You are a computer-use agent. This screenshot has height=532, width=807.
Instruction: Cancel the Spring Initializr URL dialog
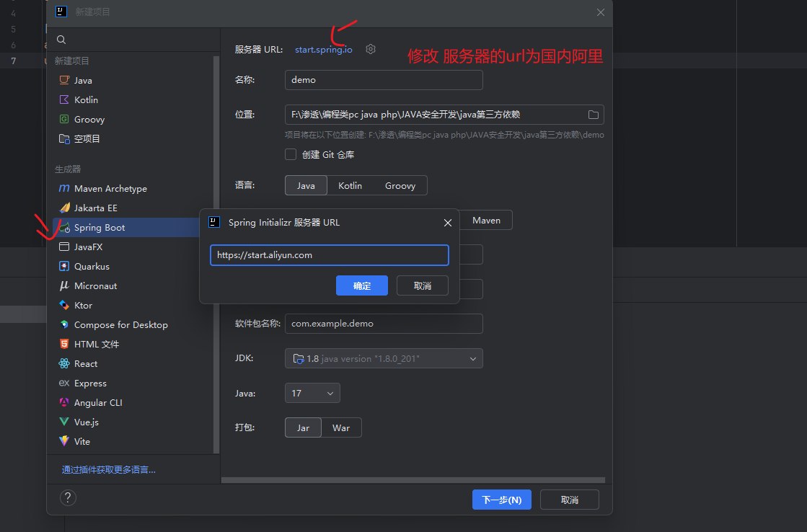point(423,285)
